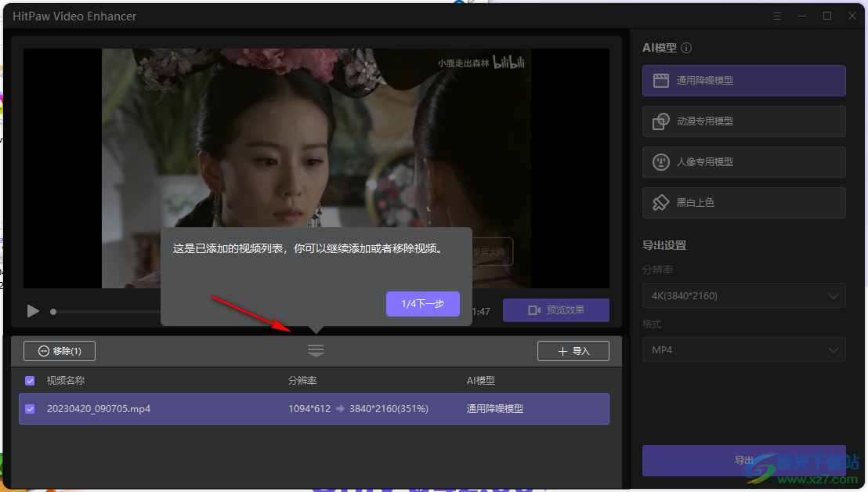Click 1/4下一步 tutorial next button
868x492 pixels.
(423, 304)
